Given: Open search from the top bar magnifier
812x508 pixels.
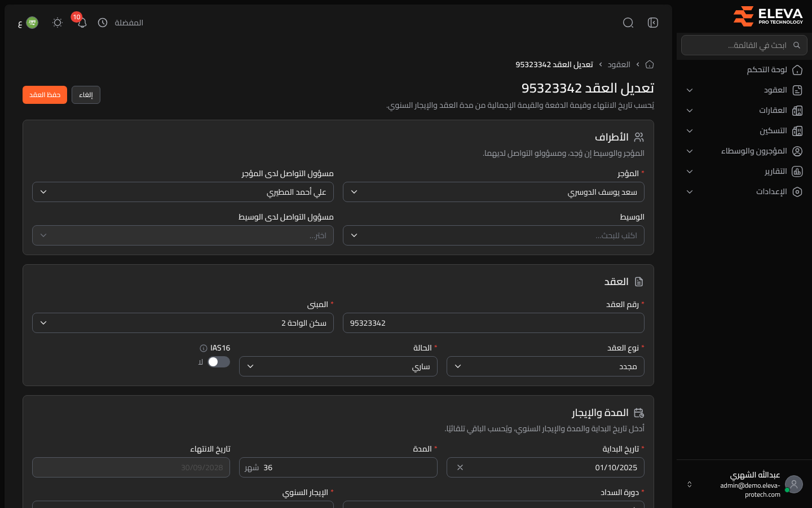Looking at the screenshot, I should pyautogui.click(x=628, y=23).
